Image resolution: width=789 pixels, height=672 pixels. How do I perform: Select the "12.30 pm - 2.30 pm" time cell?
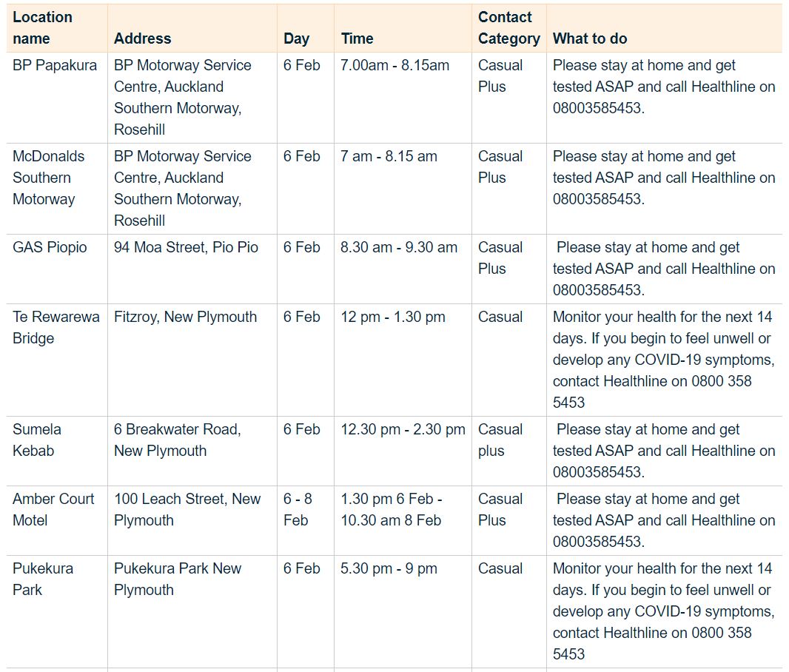click(403, 429)
